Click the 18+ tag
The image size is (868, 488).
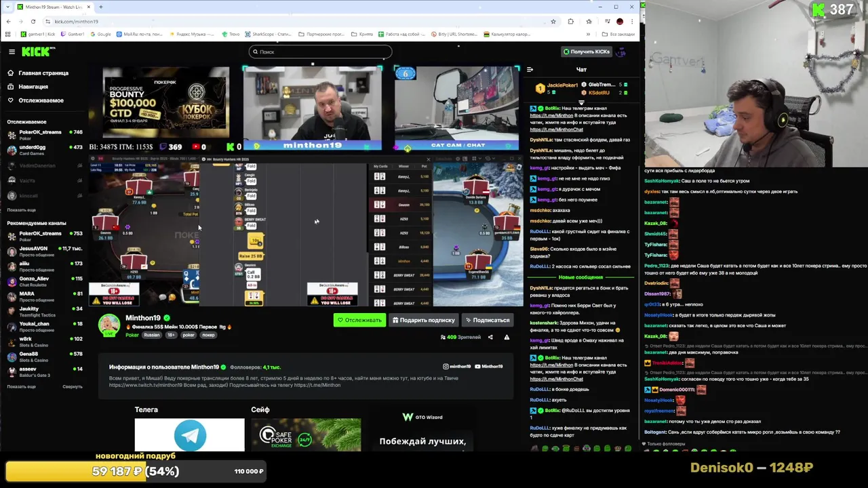coord(171,335)
